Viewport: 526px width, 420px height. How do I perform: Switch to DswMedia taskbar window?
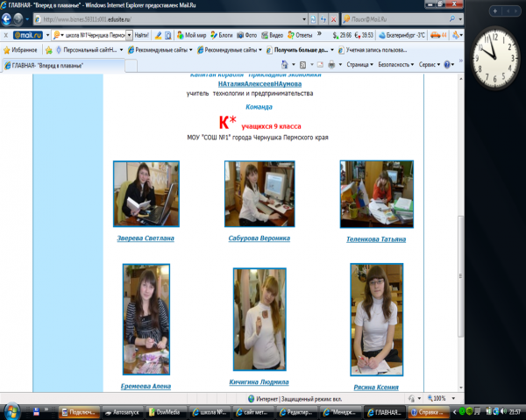(165, 412)
